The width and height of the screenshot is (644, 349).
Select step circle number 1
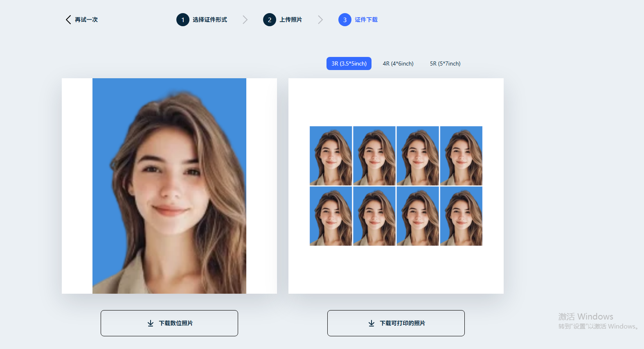[x=183, y=20]
